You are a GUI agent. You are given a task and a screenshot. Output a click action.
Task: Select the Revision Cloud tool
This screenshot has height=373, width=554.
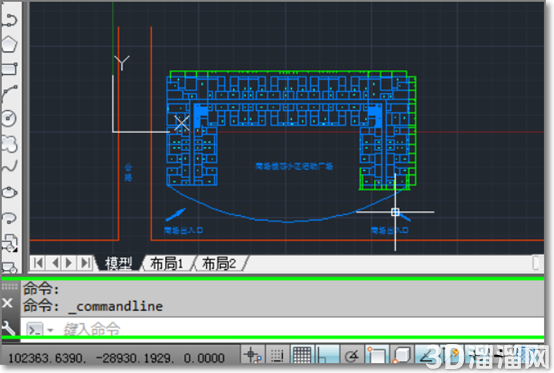[x=10, y=143]
